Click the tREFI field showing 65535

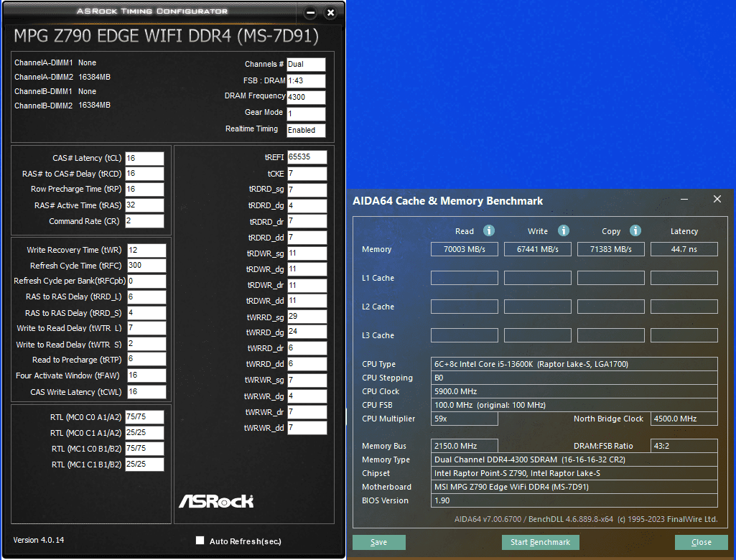(x=307, y=157)
